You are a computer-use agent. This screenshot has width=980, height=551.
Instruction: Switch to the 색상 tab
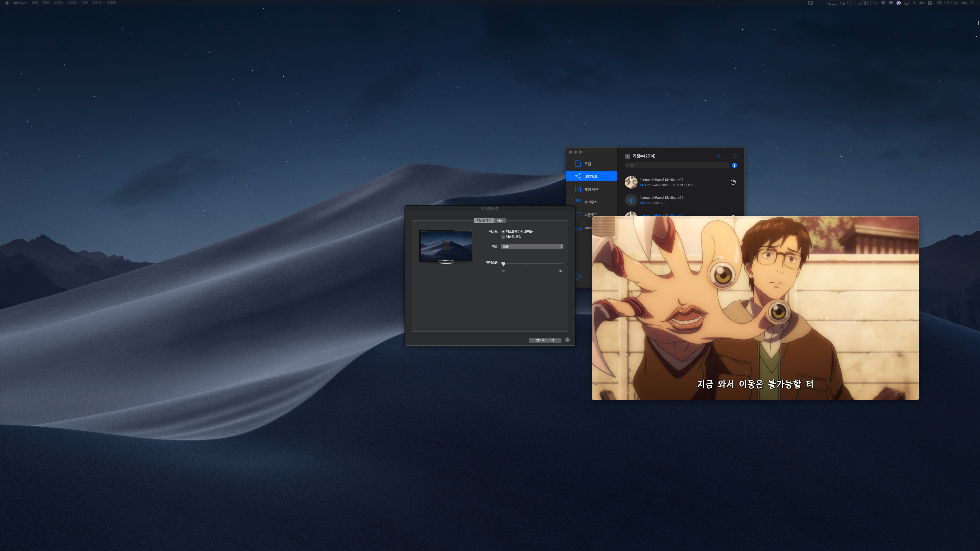[x=500, y=221]
